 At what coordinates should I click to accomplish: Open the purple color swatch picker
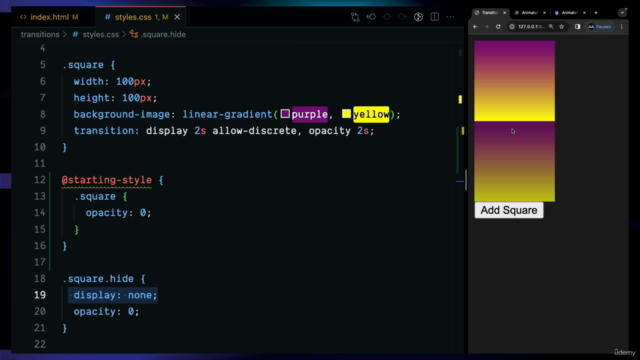pos(285,113)
